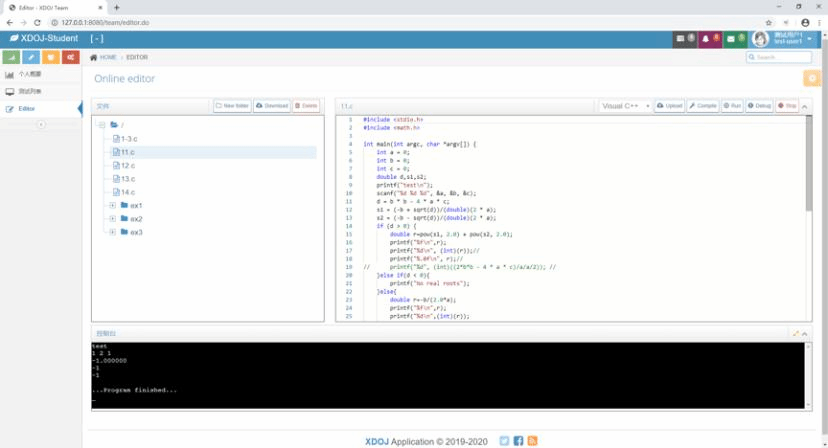Screen dimensions: 828x448
Task: Expand the ex1 folder
Action: (112, 205)
